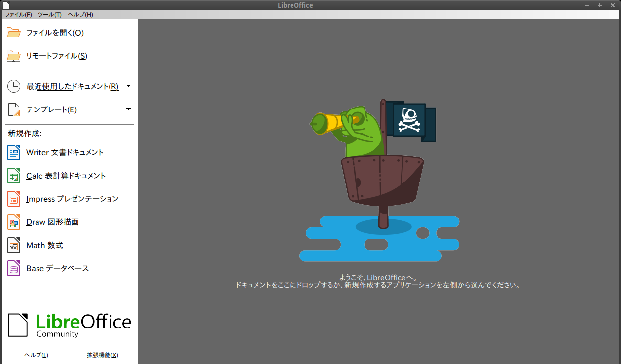Screen dimensions: 621x364
Task: Create a new Calc 表計算ドキュメント
Action: pos(66,176)
